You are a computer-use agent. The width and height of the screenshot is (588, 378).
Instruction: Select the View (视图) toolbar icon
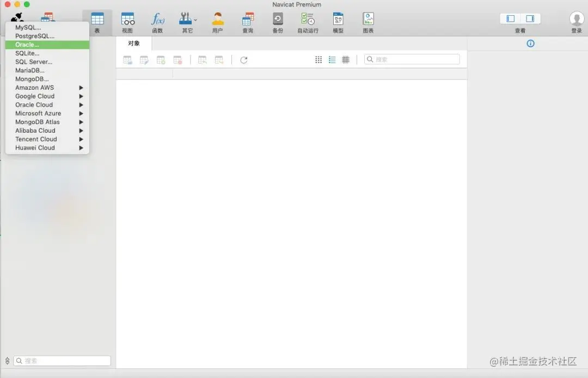[127, 22]
